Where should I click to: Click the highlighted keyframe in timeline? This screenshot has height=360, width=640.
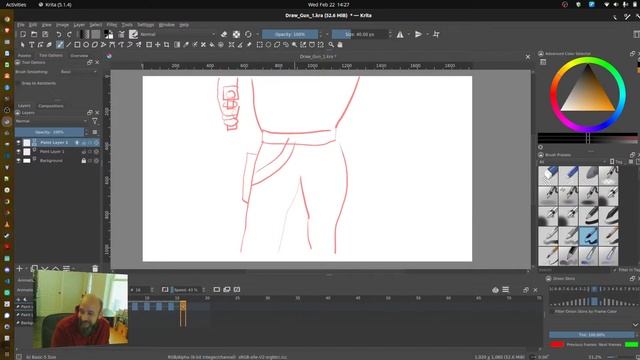click(183, 306)
